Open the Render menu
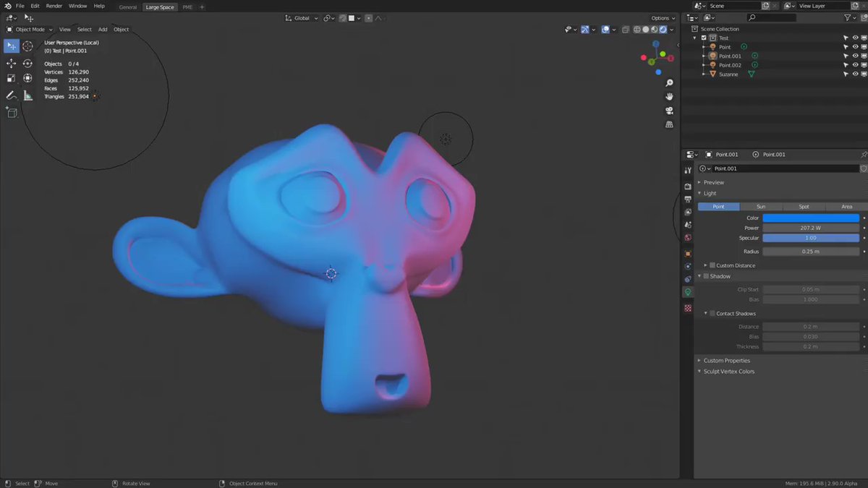Image resolution: width=868 pixels, height=488 pixels. (54, 6)
